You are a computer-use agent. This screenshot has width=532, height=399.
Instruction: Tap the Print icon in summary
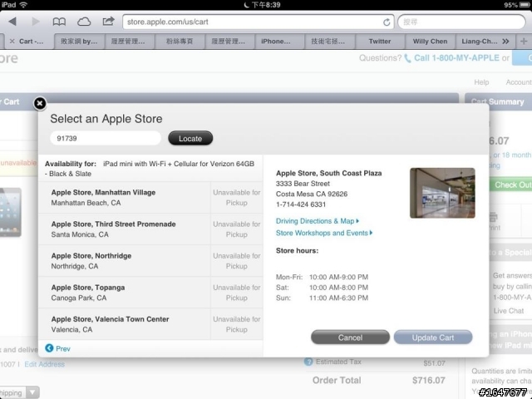click(494, 216)
